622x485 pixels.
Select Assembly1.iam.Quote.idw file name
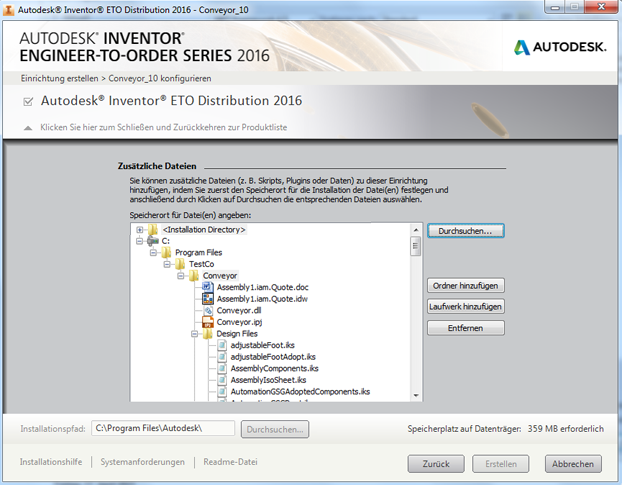[262, 299]
